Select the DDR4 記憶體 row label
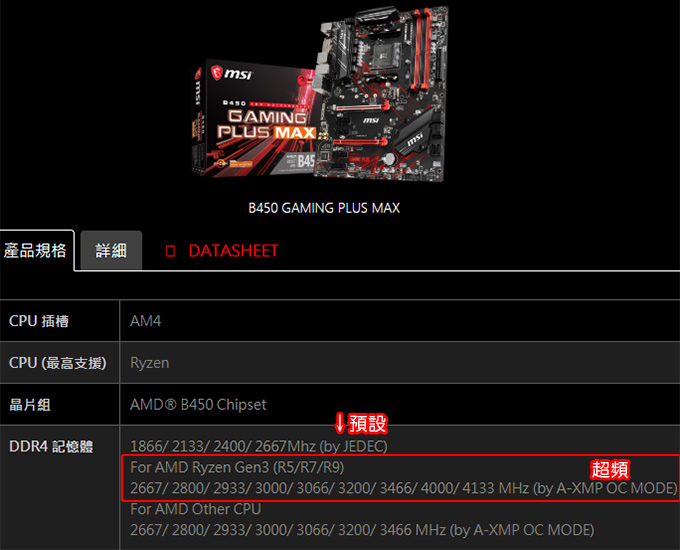 51,446
